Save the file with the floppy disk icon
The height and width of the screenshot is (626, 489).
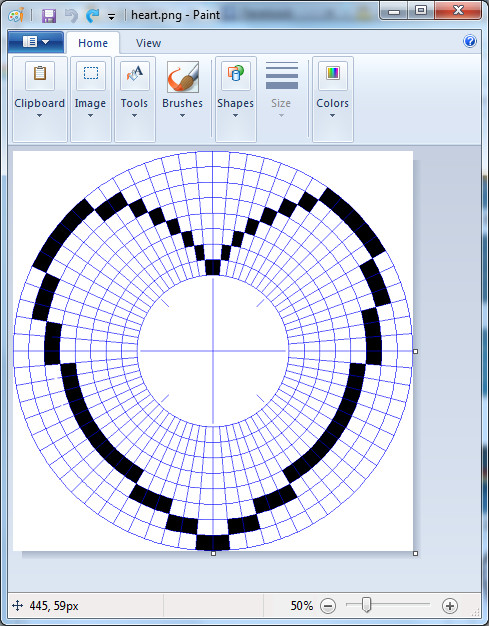[49, 16]
